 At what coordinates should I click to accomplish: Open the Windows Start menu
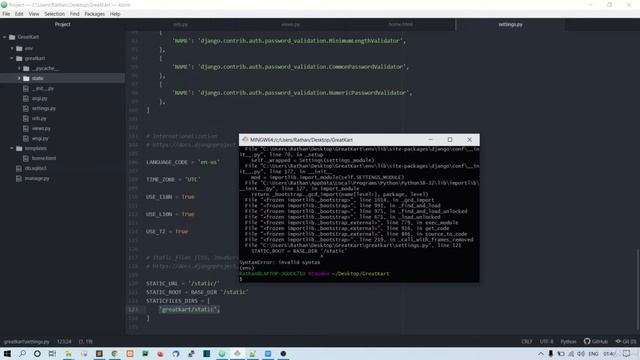pos(7,354)
